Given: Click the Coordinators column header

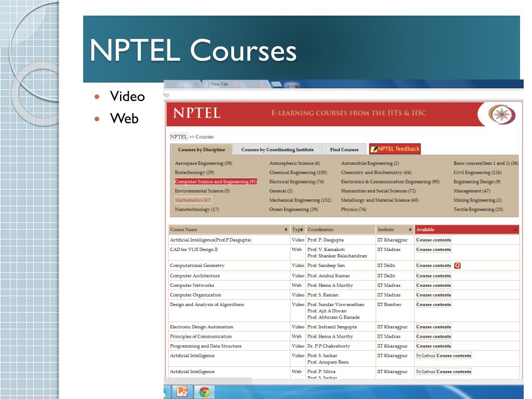Looking at the screenshot, I should [x=340, y=230].
